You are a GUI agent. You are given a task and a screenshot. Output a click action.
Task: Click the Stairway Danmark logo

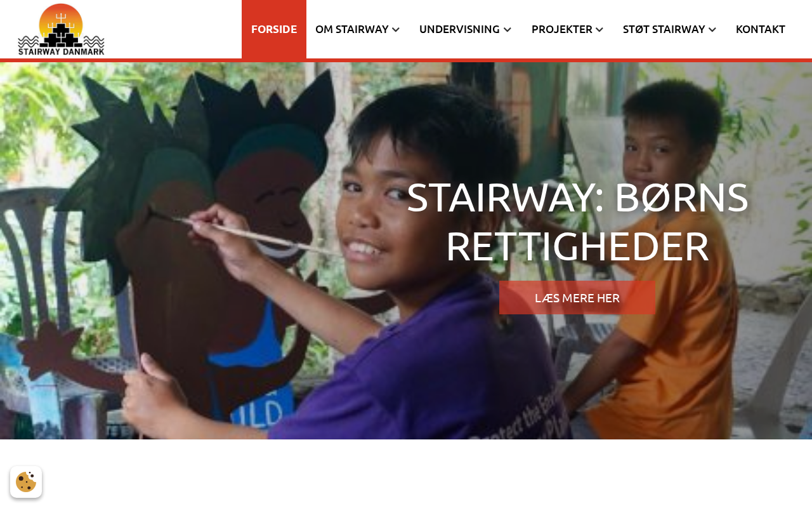[x=61, y=29]
